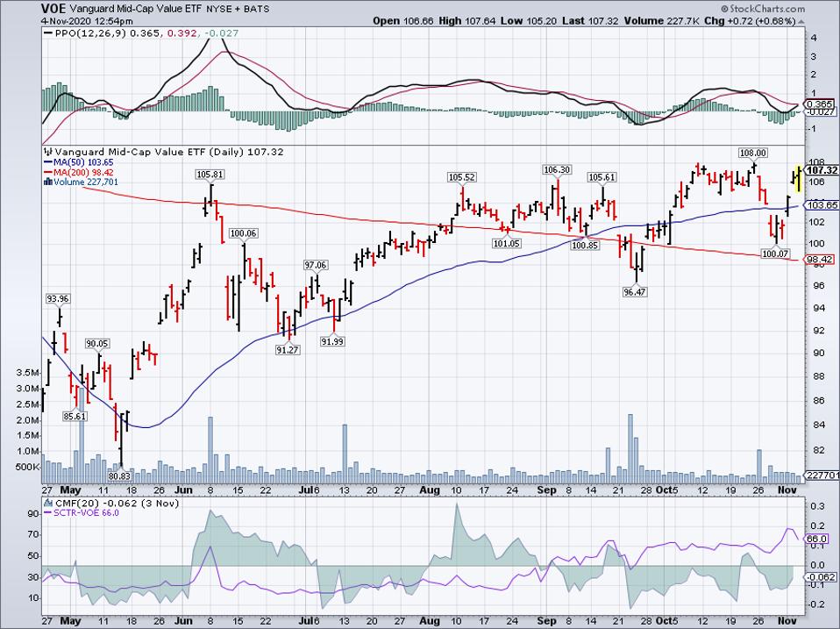Select the PPO(12,26,9) indicator legend
Screen dimensions: 840x629
[83, 33]
